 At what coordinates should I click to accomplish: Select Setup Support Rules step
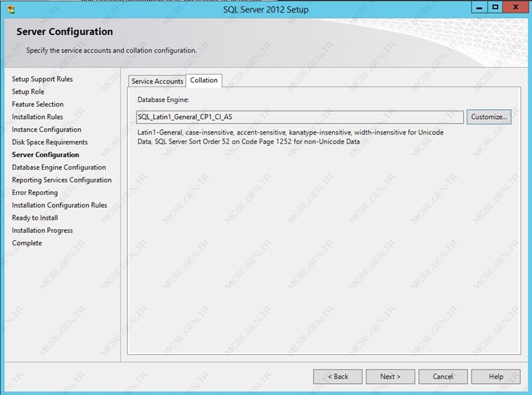(42, 79)
